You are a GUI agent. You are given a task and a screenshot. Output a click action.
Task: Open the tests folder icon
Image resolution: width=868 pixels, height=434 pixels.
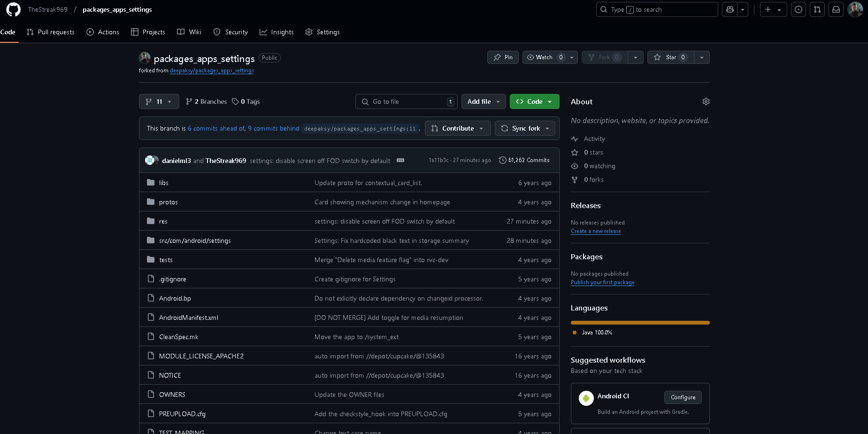(x=151, y=260)
